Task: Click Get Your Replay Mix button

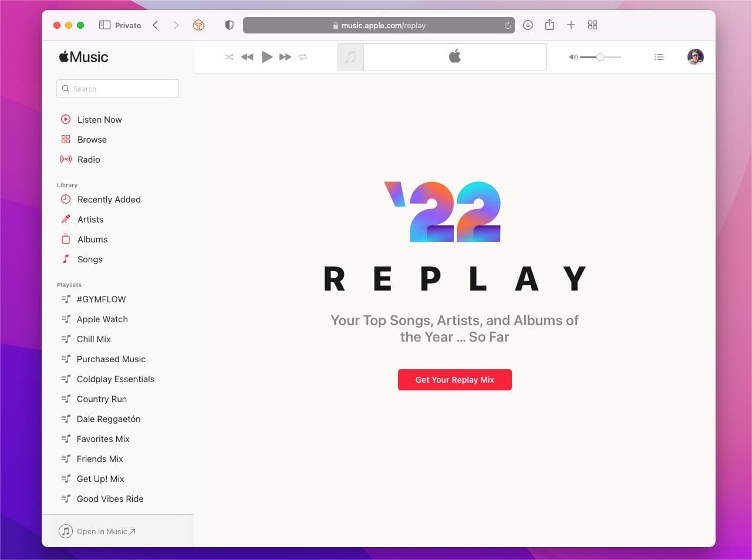Action: (x=455, y=380)
